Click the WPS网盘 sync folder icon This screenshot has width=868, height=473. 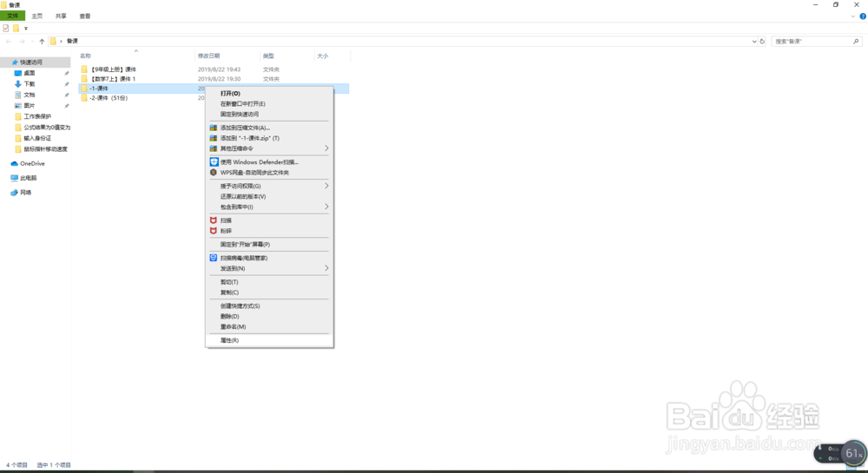point(214,173)
